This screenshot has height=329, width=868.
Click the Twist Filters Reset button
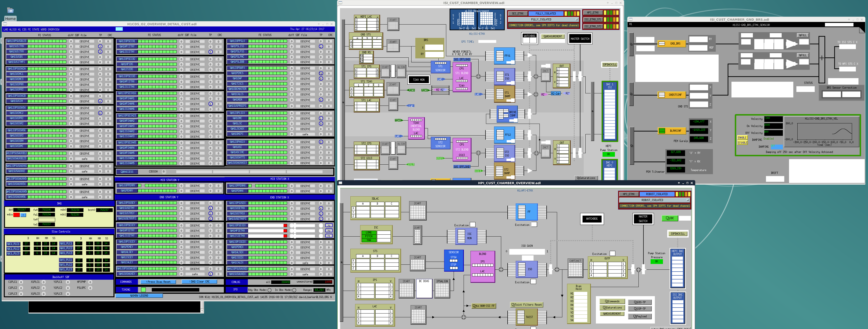[526, 305]
